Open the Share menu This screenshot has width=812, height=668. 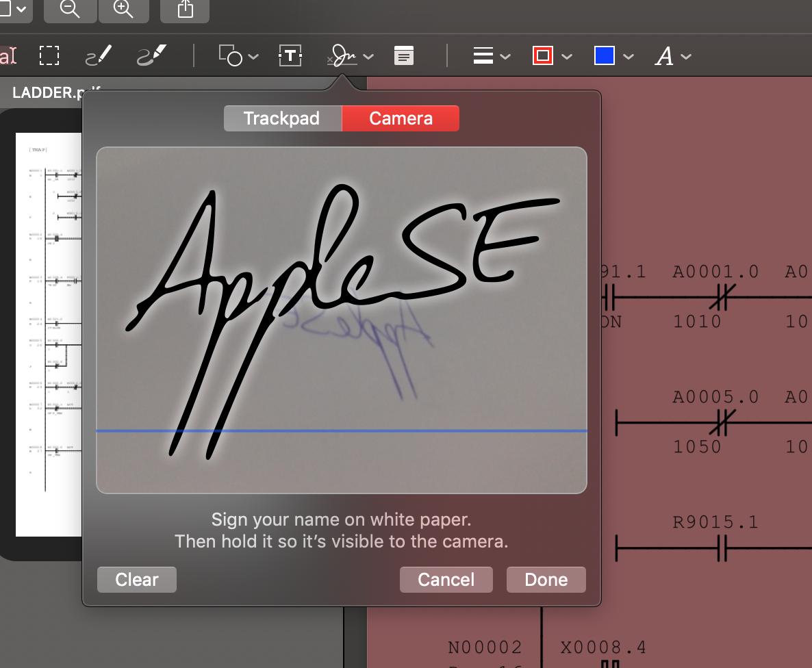[184, 10]
